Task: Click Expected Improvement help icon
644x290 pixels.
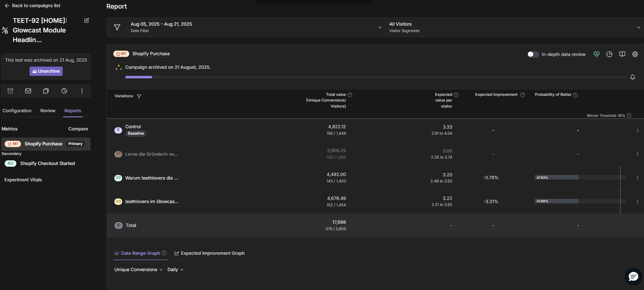Action: [523, 95]
